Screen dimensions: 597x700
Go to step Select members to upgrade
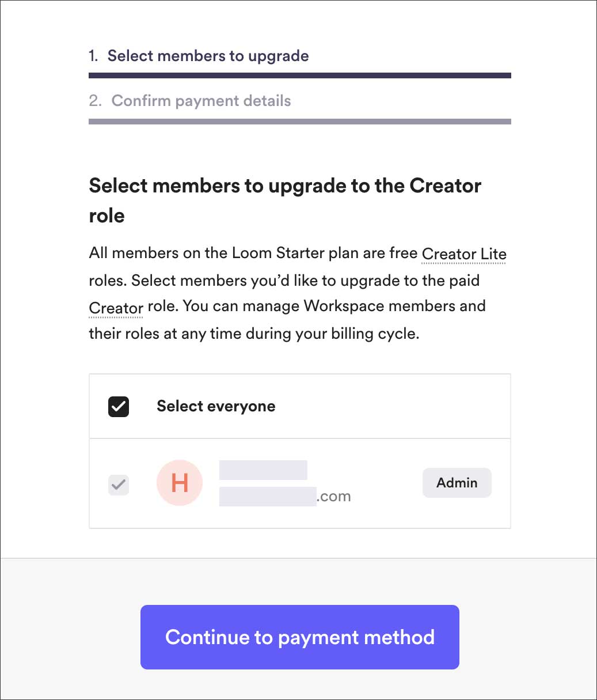point(208,56)
